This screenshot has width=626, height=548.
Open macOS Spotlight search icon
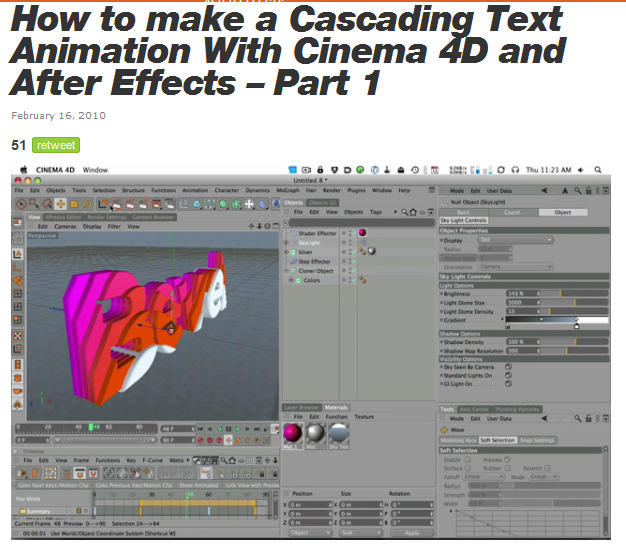point(598,170)
